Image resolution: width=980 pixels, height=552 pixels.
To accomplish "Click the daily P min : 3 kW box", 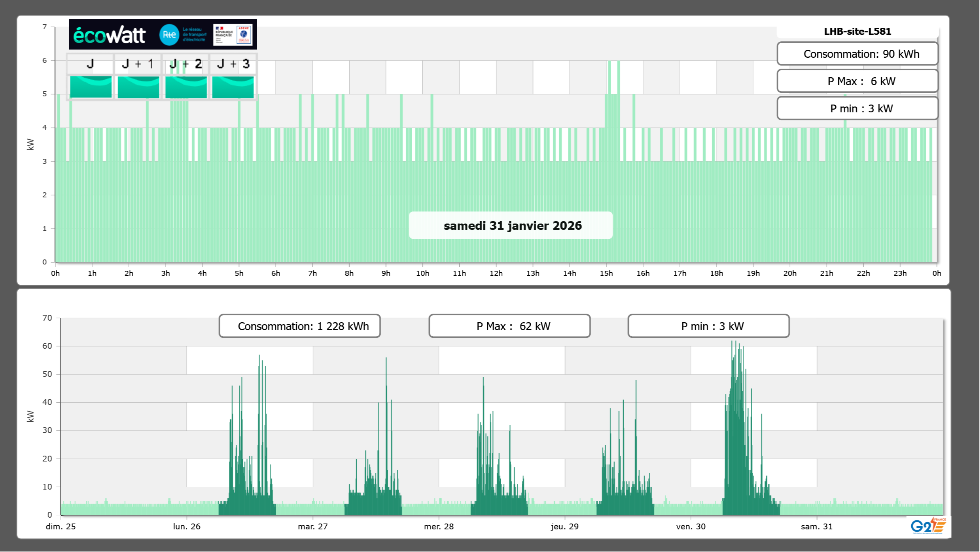I will [857, 108].
